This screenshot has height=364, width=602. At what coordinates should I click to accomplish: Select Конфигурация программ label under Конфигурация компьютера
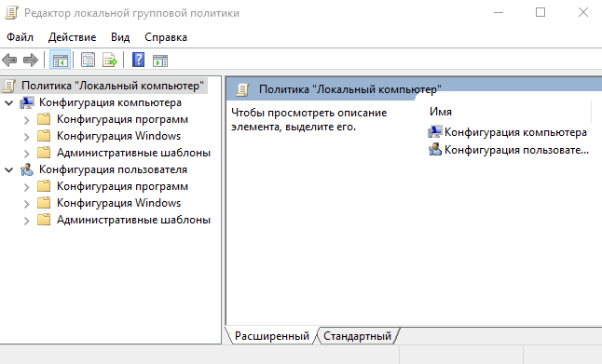tap(122, 119)
